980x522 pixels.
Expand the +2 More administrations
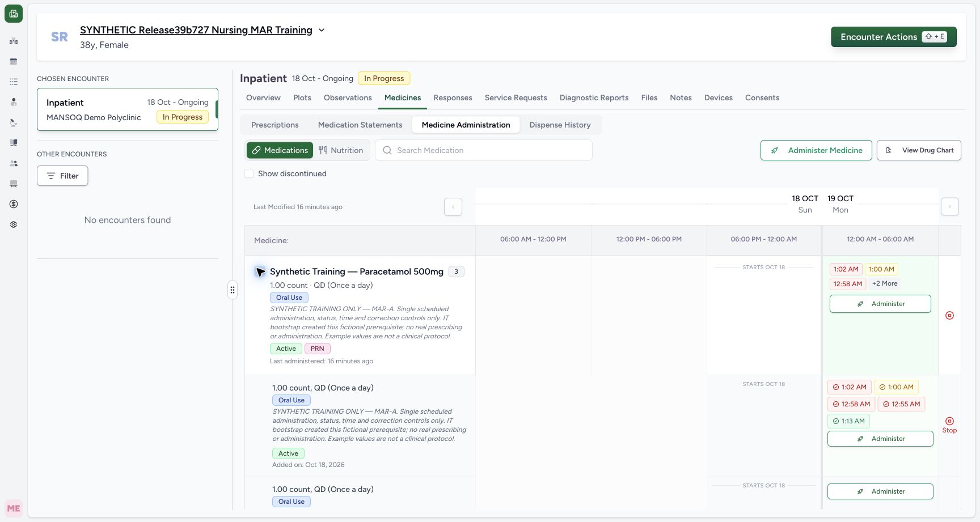(885, 283)
